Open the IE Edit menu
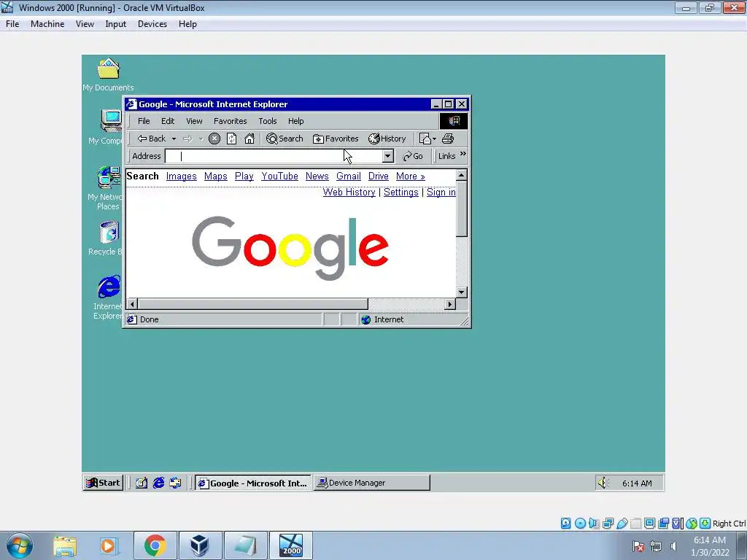747x560 pixels. tap(168, 121)
